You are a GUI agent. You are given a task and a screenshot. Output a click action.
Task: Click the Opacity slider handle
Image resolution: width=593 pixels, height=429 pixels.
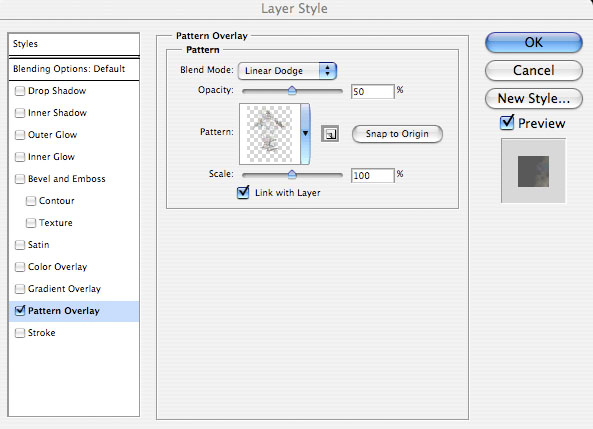292,90
